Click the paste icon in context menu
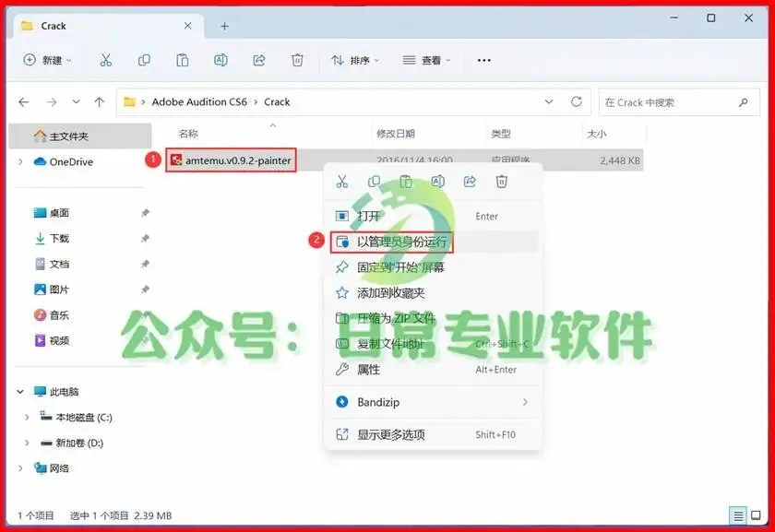The image size is (775, 532). click(x=406, y=182)
